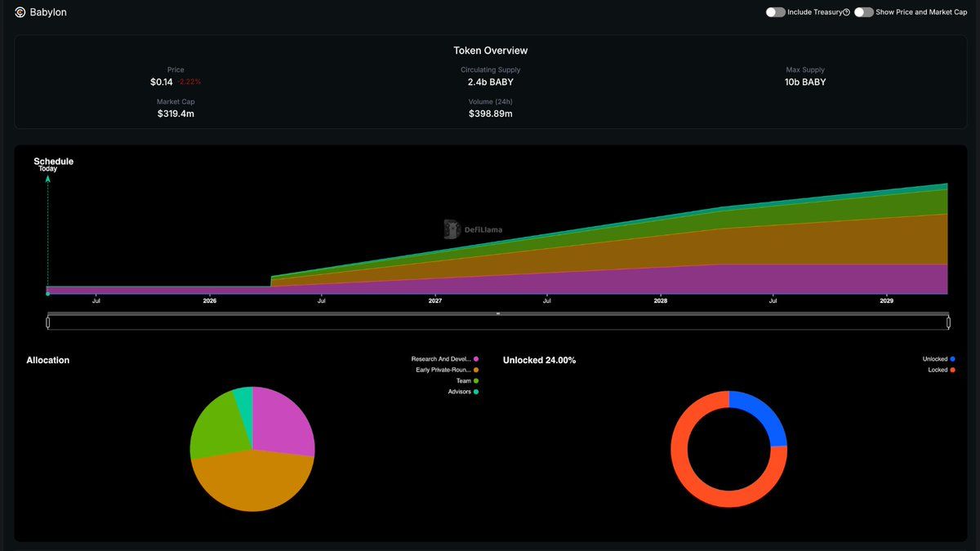
Task: Click the Babylon page title text
Action: pyautogui.click(x=48, y=12)
